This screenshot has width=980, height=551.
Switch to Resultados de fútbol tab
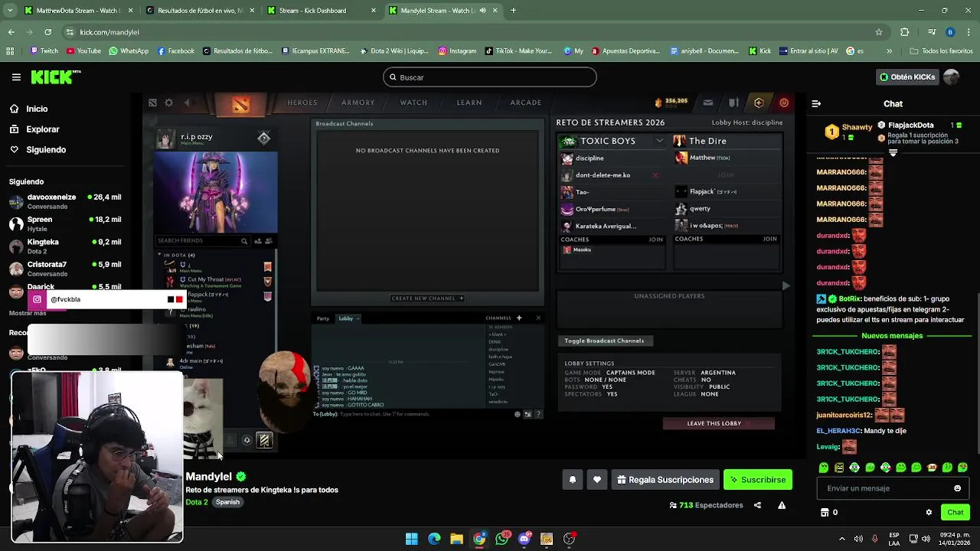pos(199,11)
